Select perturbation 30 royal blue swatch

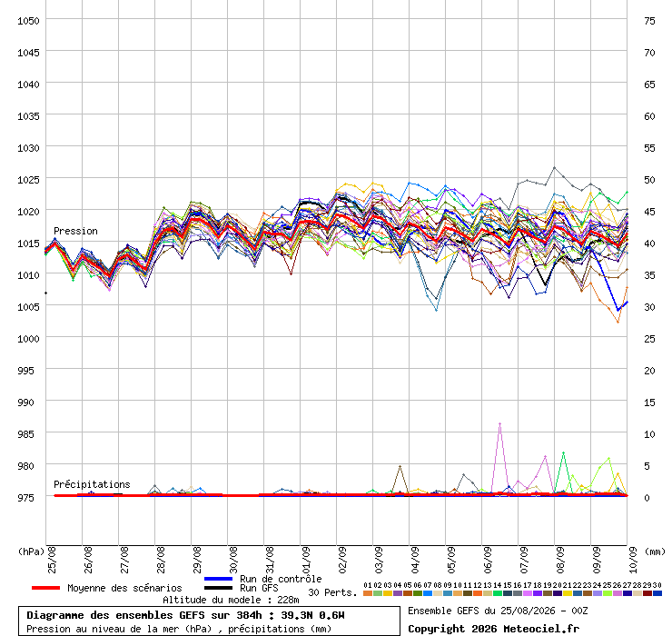pyautogui.click(x=657, y=593)
